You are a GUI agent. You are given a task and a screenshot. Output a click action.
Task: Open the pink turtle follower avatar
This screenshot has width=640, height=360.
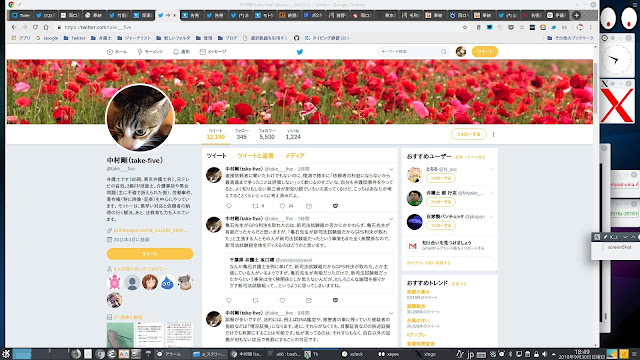(x=115, y=282)
